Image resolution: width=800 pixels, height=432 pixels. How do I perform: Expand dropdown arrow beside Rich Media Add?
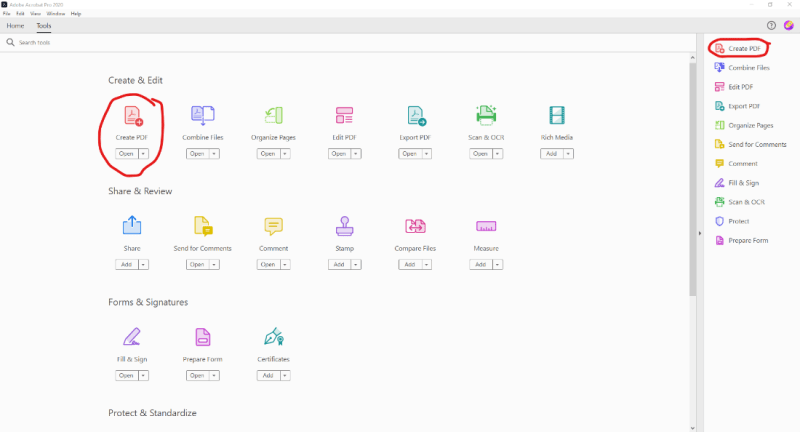tap(568, 154)
